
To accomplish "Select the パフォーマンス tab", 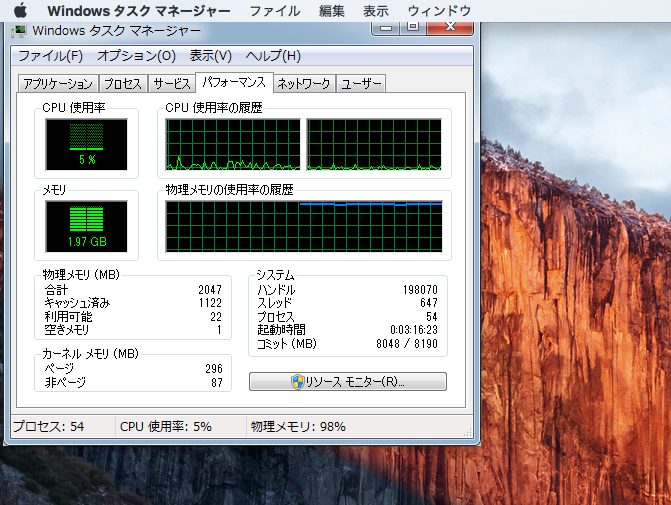I will click(x=234, y=82).
